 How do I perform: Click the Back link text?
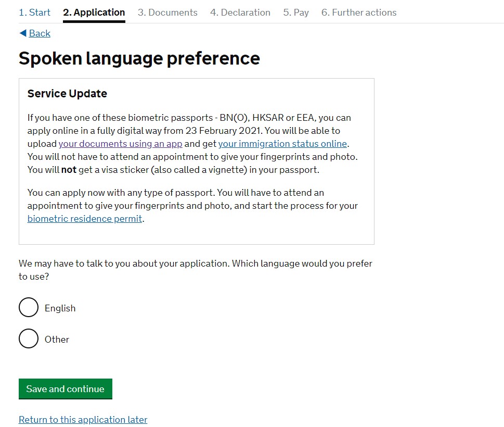[x=40, y=33]
